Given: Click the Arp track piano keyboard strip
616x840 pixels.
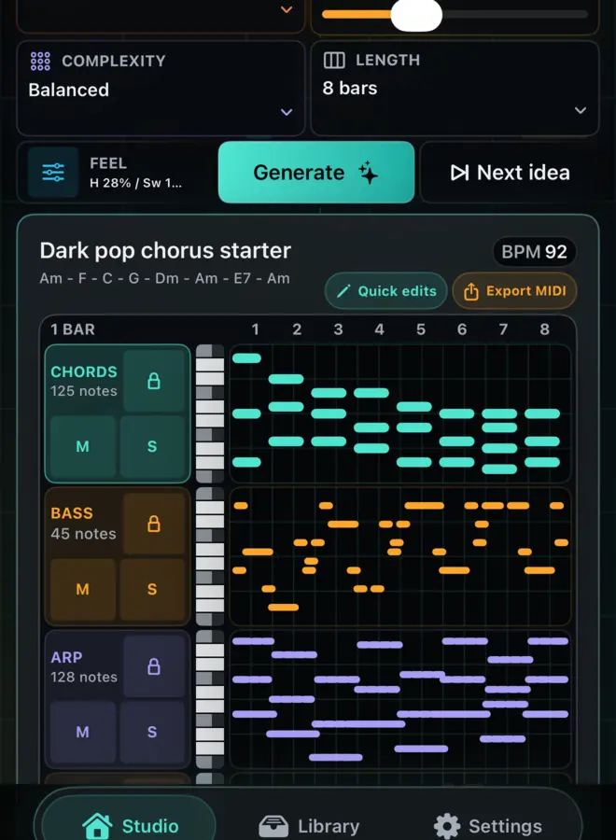Looking at the screenshot, I should (210, 699).
